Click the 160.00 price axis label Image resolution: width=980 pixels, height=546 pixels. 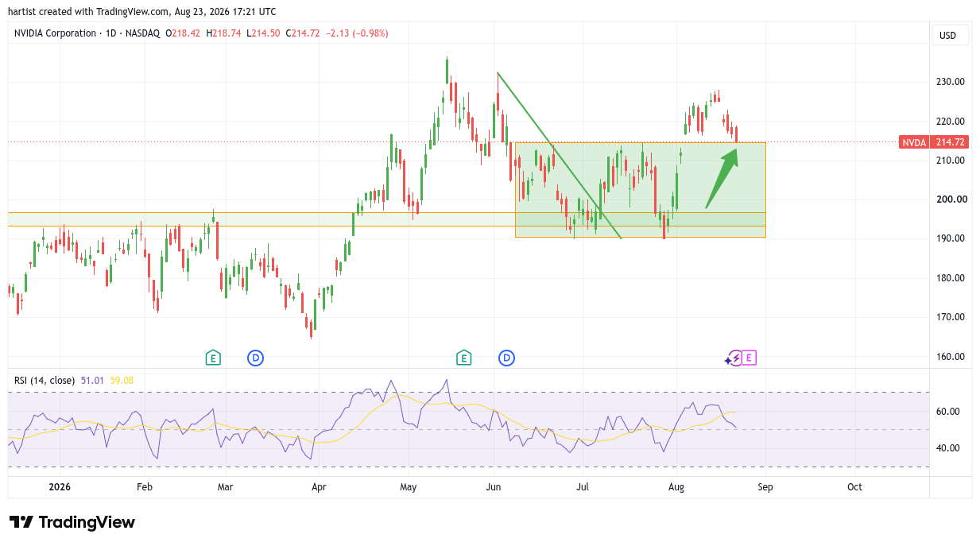(x=950, y=357)
